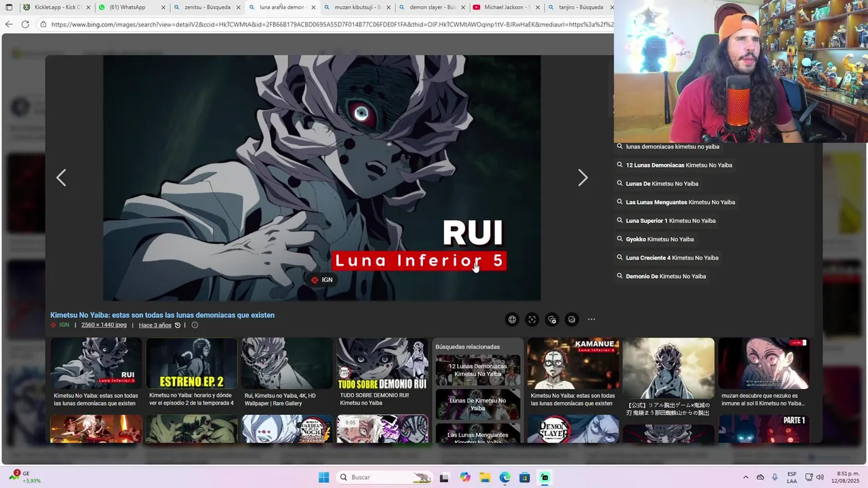Open the more options ellipsis below the image
The width and height of the screenshot is (868, 488).
pyautogui.click(x=591, y=319)
